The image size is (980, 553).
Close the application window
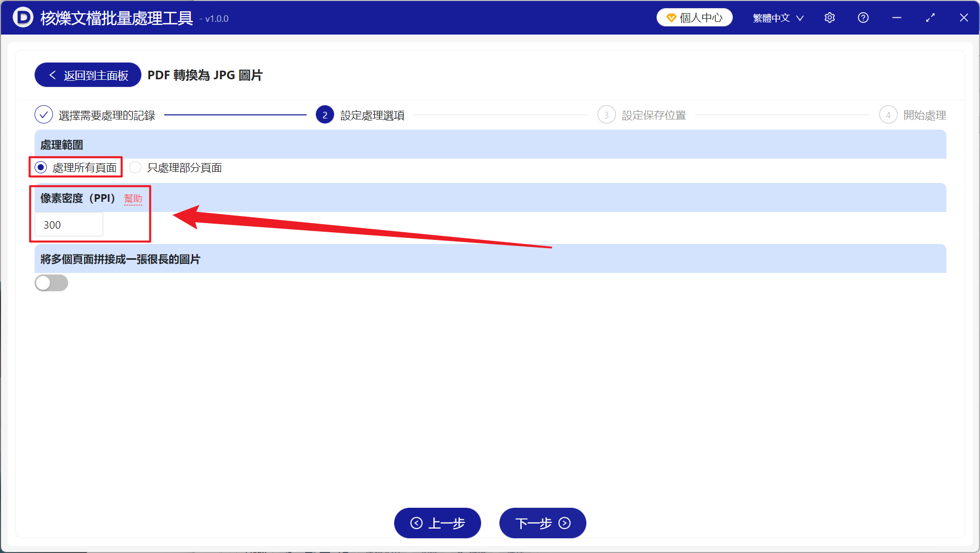(964, 18)
